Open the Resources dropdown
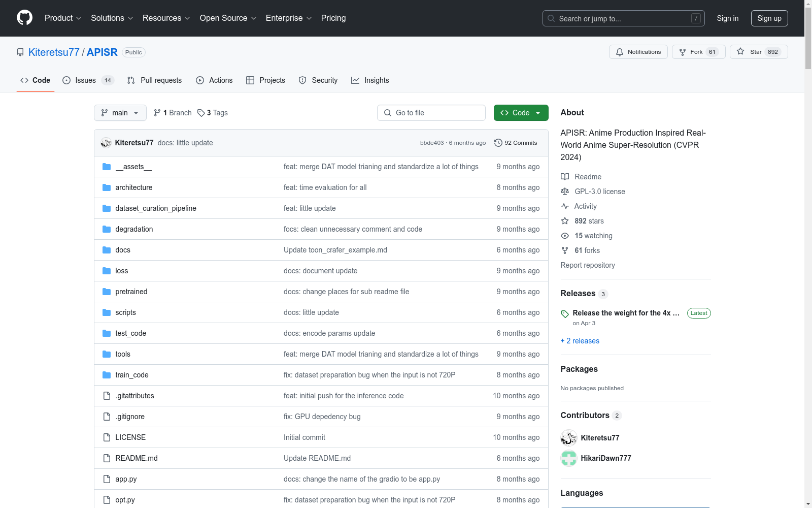This screenshot has width=812, height=508. pos(166,18)
